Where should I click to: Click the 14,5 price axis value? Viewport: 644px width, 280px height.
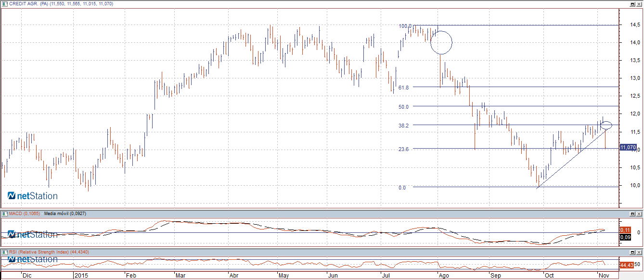(x=634, y=25)
